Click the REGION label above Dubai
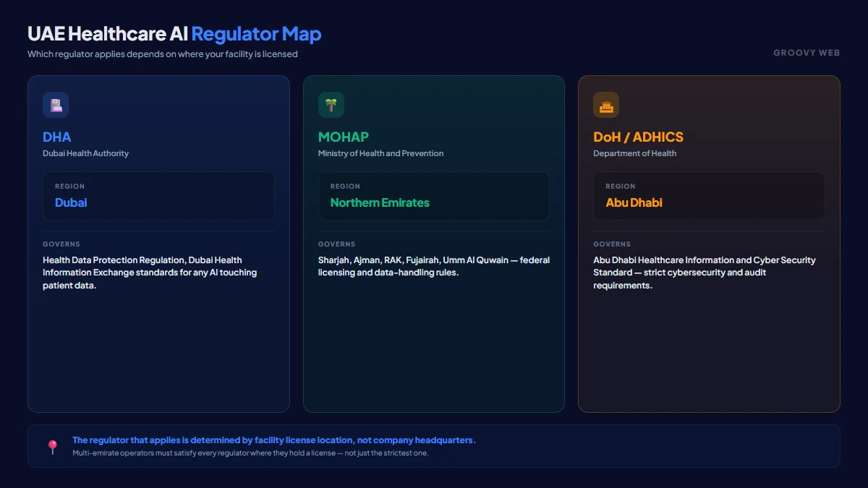The height and width of the screenshot is (488, 868). (69, 187)
